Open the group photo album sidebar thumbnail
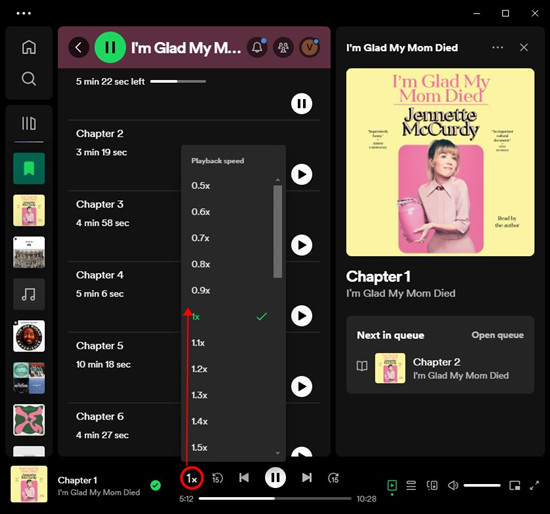This screenshot has width=550, height=514. tap(29, 252)
